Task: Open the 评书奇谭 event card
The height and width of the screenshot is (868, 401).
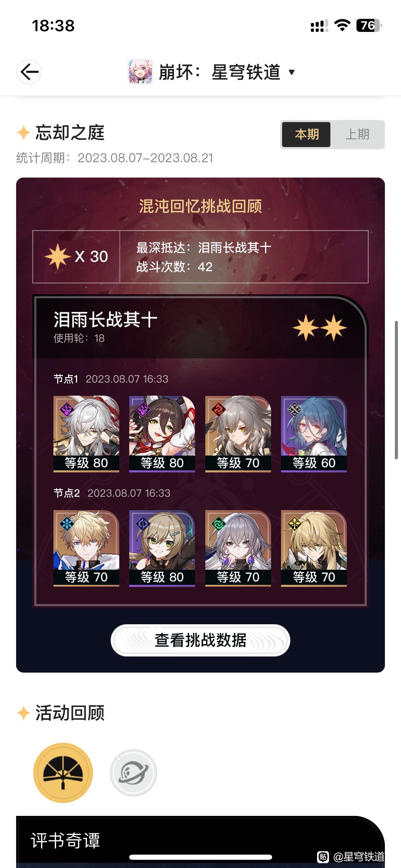Action: [x=200, y=842]
